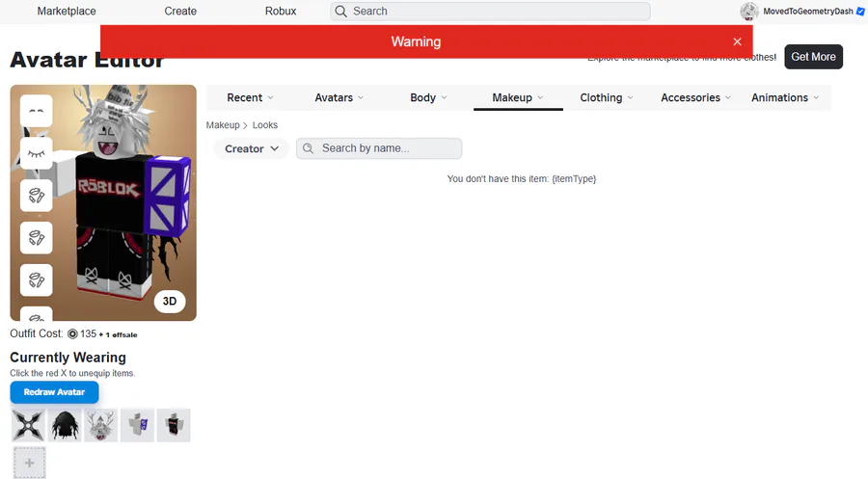The height and width of the screenshot is (479, 868).
Task: Click the avatar preview image
Action: pos(103,202)
